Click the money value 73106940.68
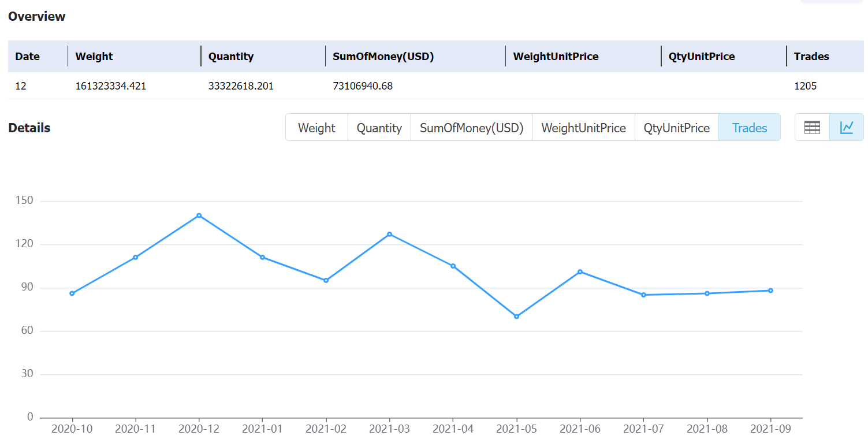This screenshot has width=868, height=439. tap(363, 86)
